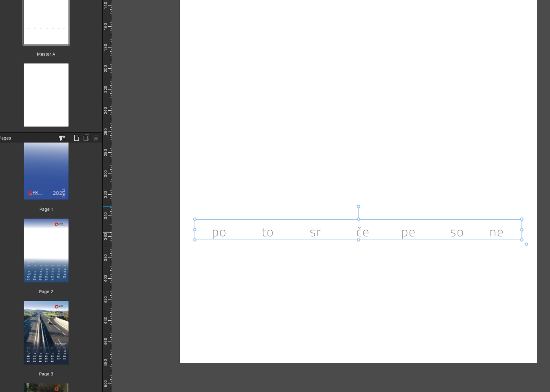Click the text frame's top-right corner handle
The width and height of the screenshot is (550, 392).
tap(522, 219)
